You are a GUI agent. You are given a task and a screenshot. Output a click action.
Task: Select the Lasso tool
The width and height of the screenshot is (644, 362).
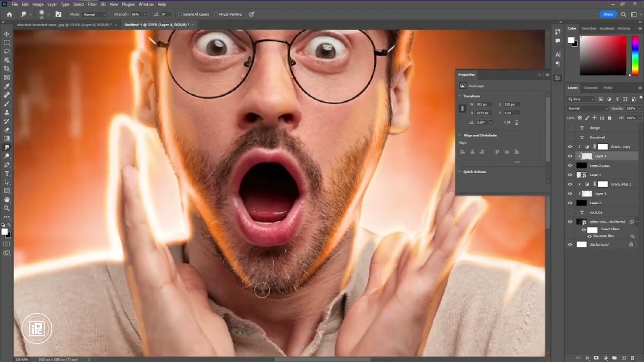[7, 51]
